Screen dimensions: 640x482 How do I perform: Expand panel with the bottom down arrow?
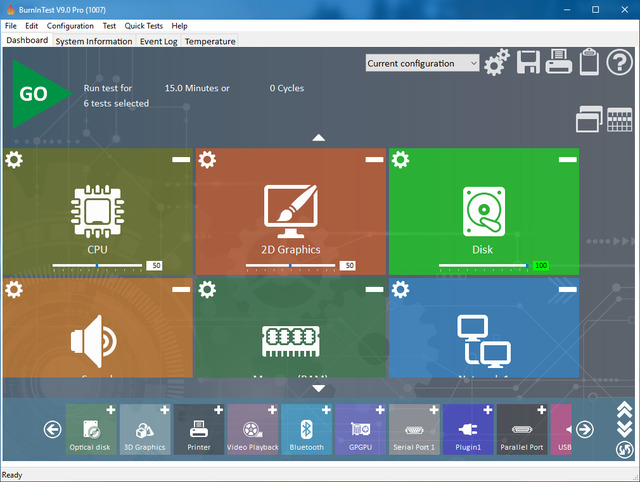click(x=318, y=388)
